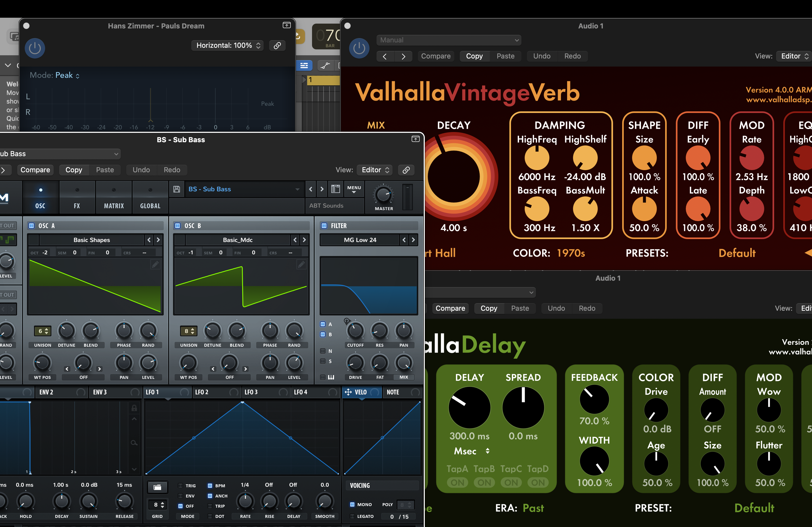
Task: Click pencil edit icon on OSC B waveform
Action: click(301, 264)
